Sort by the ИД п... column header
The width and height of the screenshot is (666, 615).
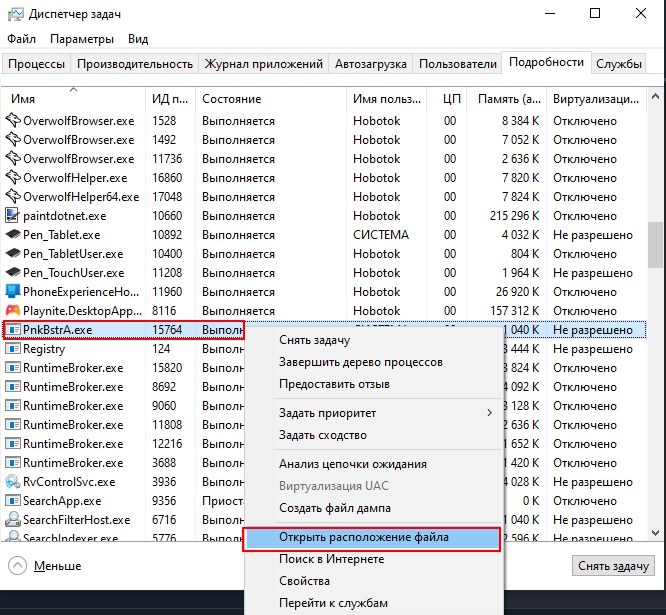click(170, 99)
